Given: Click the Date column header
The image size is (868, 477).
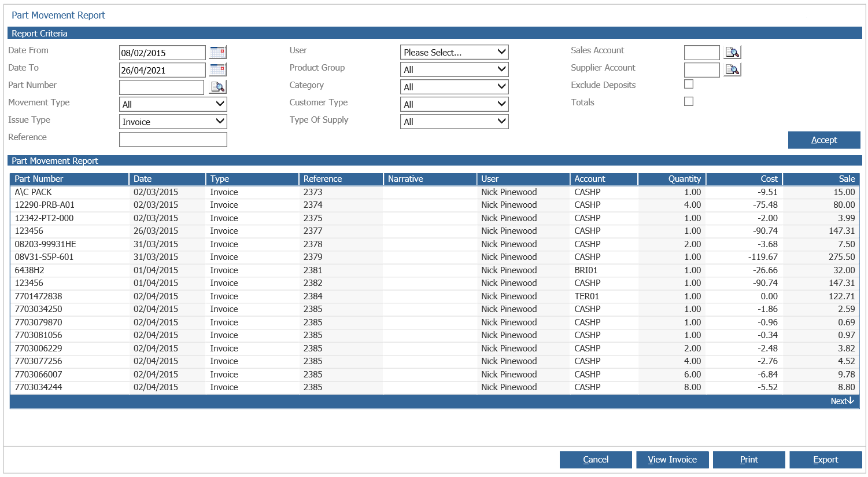Looking at the screenshot, I should tap(167, 179).
